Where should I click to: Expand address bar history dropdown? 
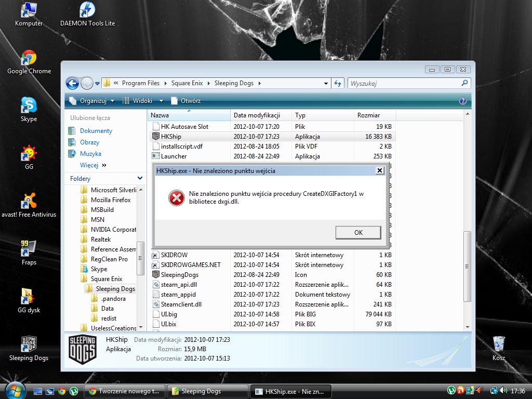coord(326,83)
